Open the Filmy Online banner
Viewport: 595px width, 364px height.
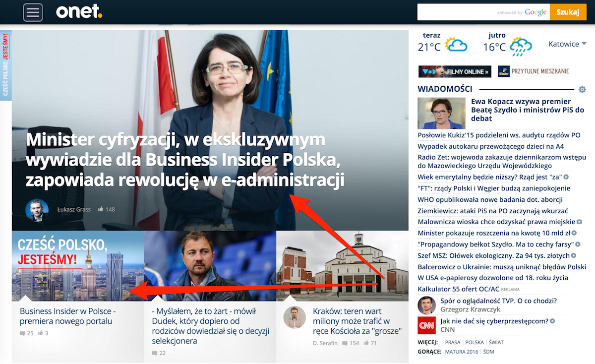click(455, 72)
